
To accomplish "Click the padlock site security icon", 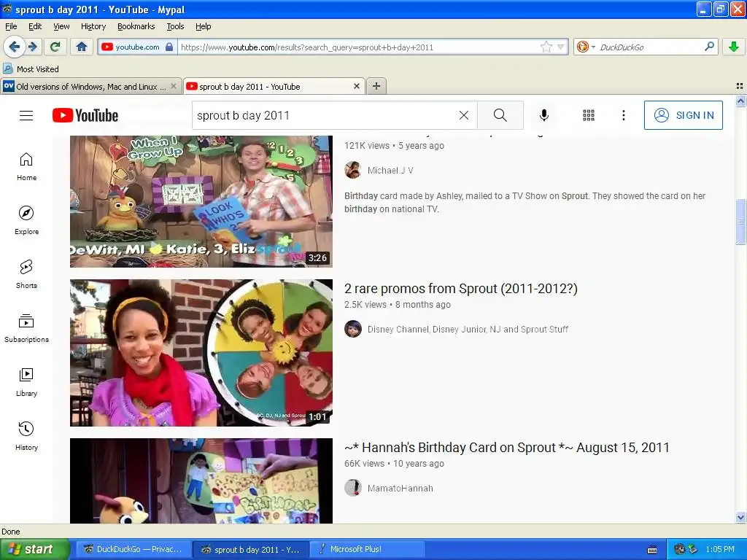I will [x=169, y=47].
